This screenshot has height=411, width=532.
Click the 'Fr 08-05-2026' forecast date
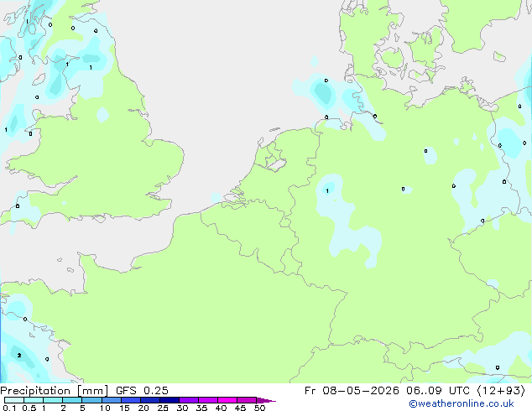tap(352, 391)
